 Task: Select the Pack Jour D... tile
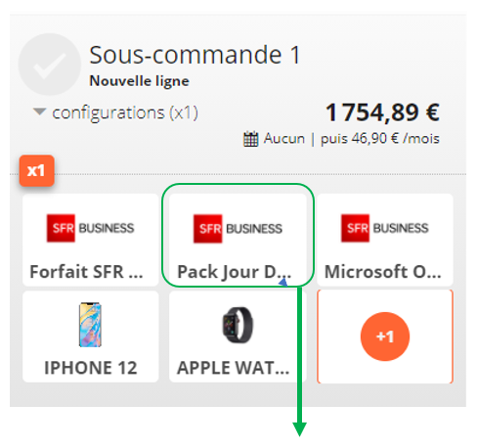pos(238,240)
